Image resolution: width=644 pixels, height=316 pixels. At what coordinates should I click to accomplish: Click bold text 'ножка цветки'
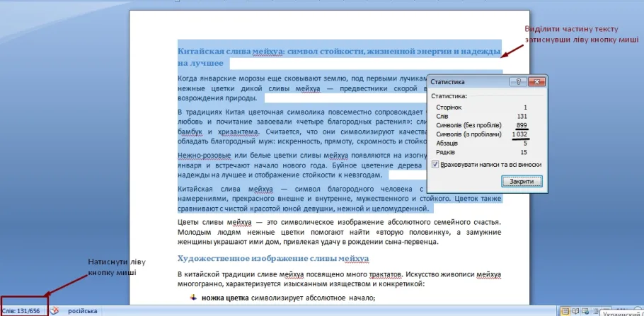click(x=225, y=298)
